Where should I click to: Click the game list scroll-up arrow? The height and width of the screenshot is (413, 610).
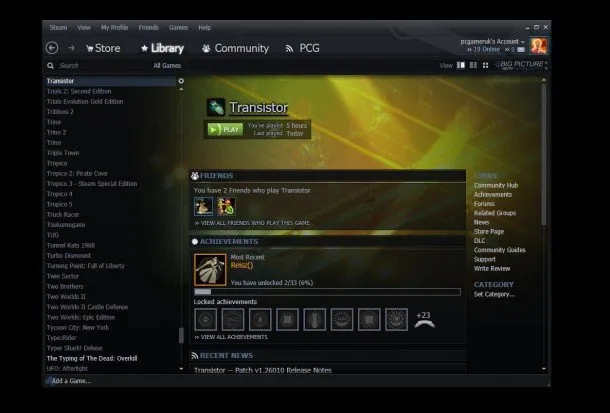point(181,89)
